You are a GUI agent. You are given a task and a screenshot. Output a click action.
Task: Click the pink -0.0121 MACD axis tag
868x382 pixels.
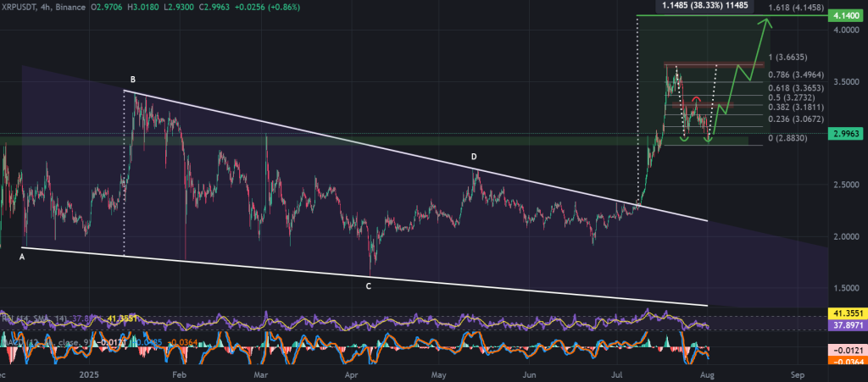coord(847,351)
